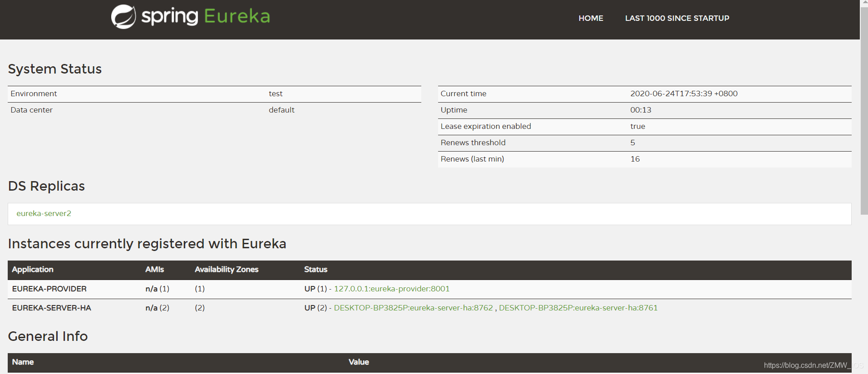Viewport: 868px width, 374px height.
Task: Select the uptime value 00:13
Action: coord(641,110)
